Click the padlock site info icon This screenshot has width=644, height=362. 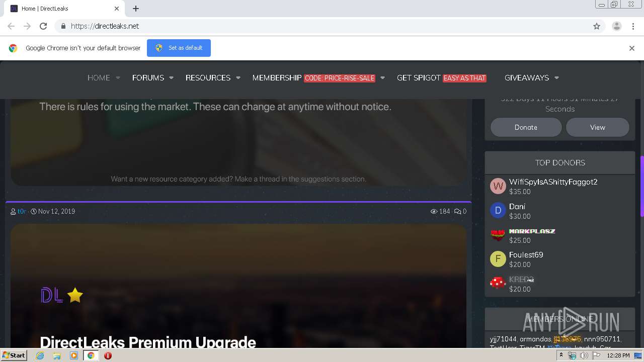click(63, 26)
